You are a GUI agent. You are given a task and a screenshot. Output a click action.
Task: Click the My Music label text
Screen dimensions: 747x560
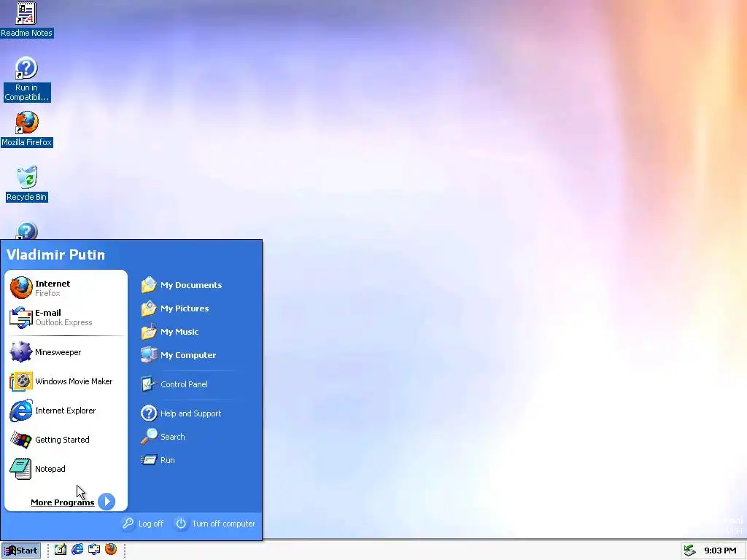(179, 332)
